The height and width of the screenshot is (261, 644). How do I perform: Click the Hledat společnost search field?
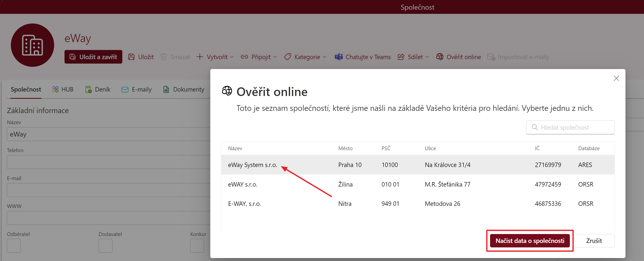coord(570,127)
